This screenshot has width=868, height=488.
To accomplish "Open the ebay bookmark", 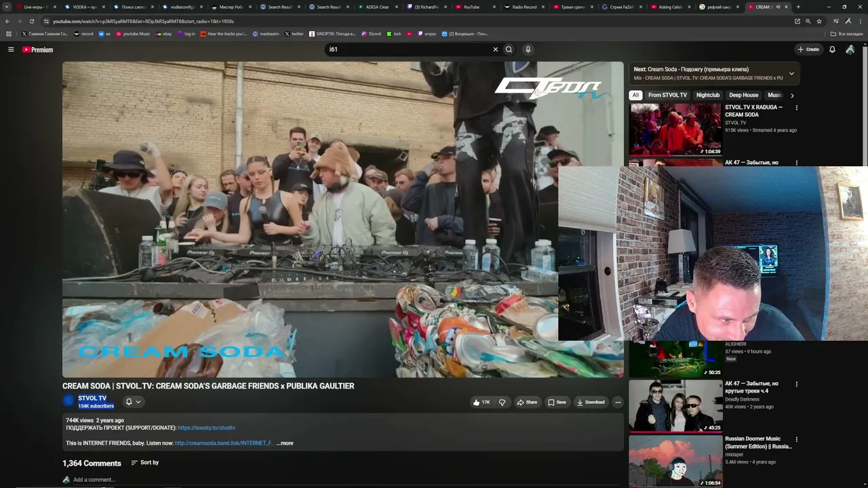I will 164,34.
